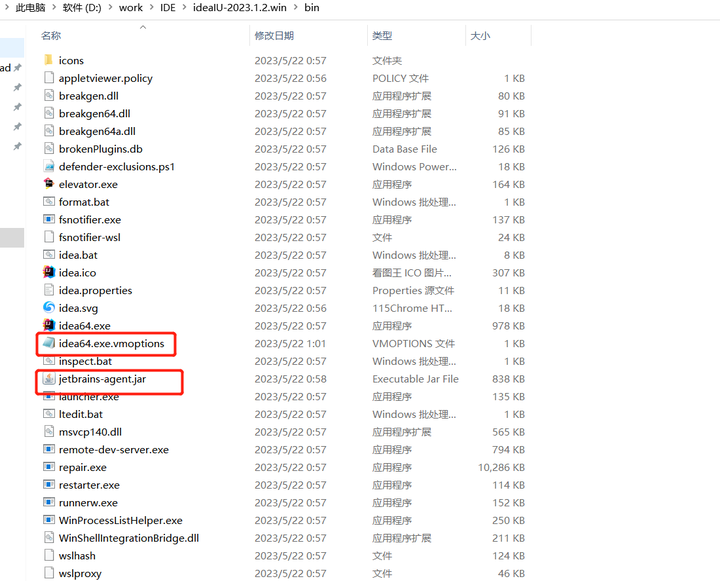This screenshot has height=581, width=720.
Task: Click the Executable Jar File type cell
Action: point(416,379)
